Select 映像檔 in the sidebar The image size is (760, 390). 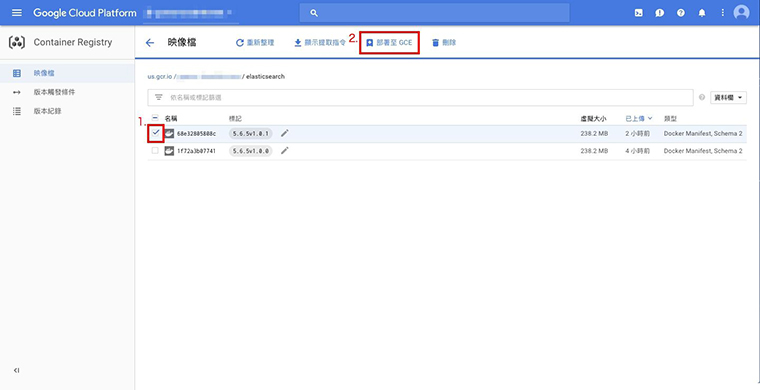click(67, 73)
